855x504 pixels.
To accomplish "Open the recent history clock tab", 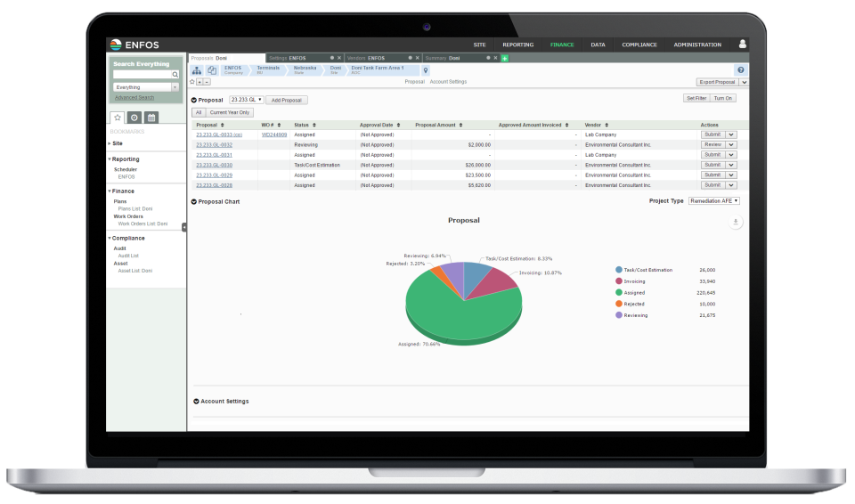I will pos(134,118).
